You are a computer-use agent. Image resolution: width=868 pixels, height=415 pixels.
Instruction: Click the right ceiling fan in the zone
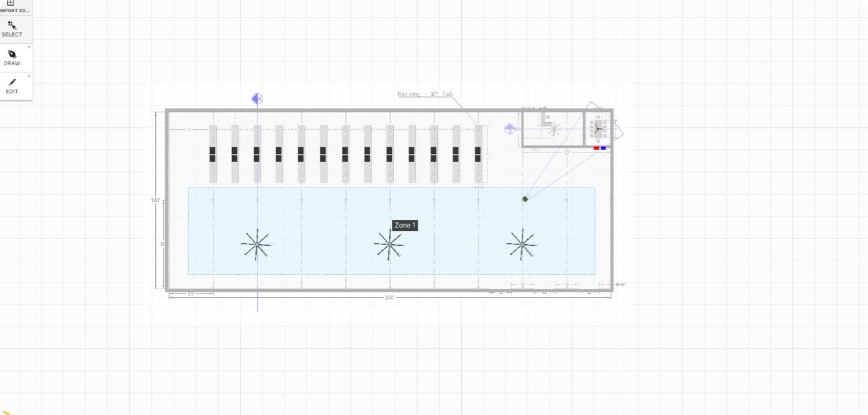pyautogui.click(x=521, y=245)
